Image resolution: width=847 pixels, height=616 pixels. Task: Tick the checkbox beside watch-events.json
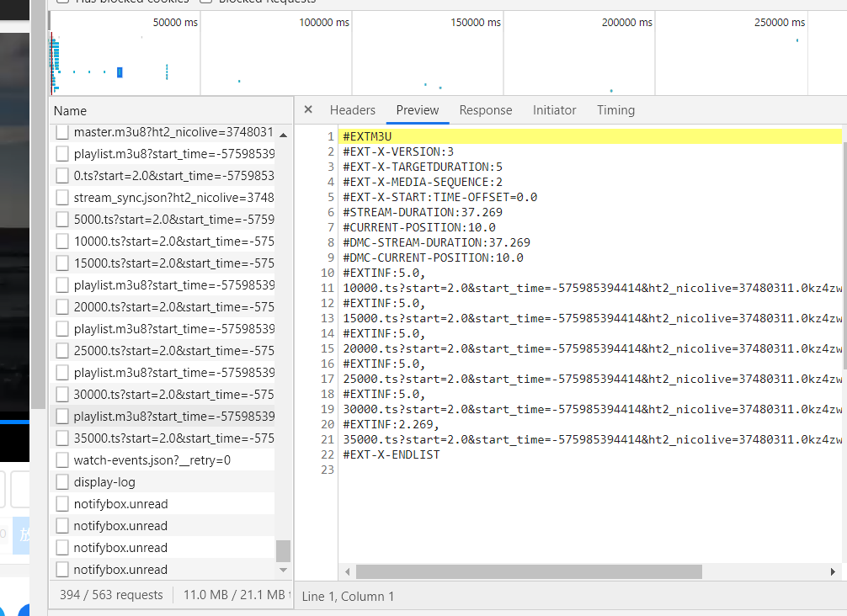62,460
